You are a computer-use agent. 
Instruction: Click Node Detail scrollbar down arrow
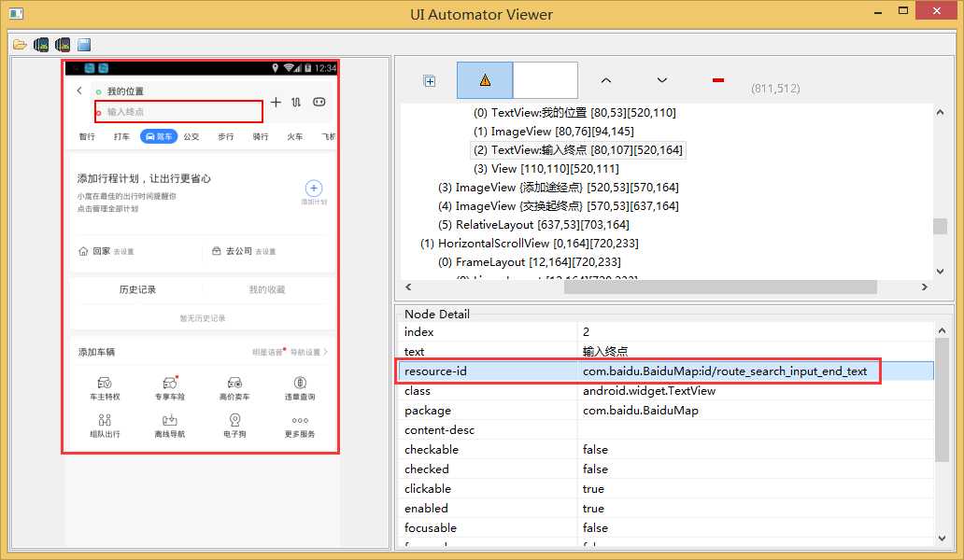pos(942,539)
